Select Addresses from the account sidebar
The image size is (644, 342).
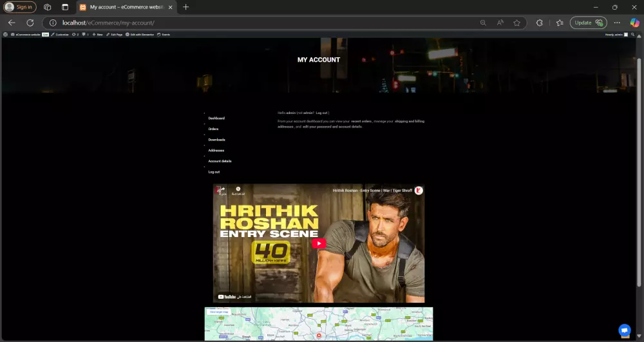(x=216, y=150)
